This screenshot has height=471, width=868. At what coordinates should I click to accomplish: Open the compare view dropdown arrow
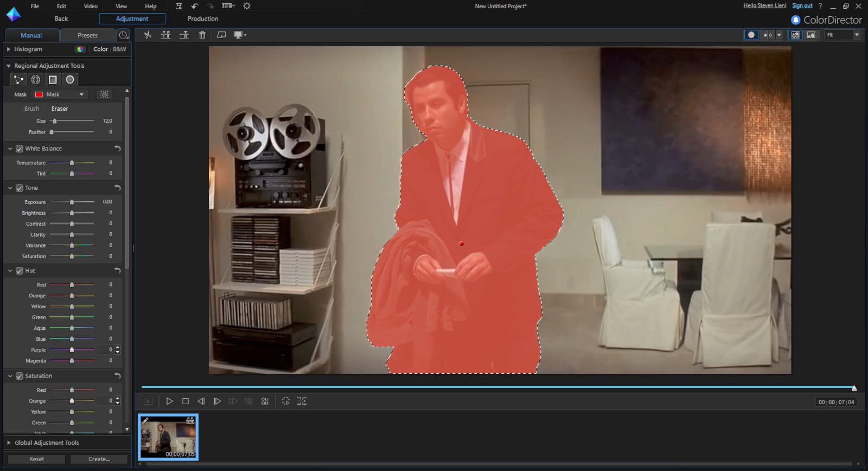click(779, 35)
